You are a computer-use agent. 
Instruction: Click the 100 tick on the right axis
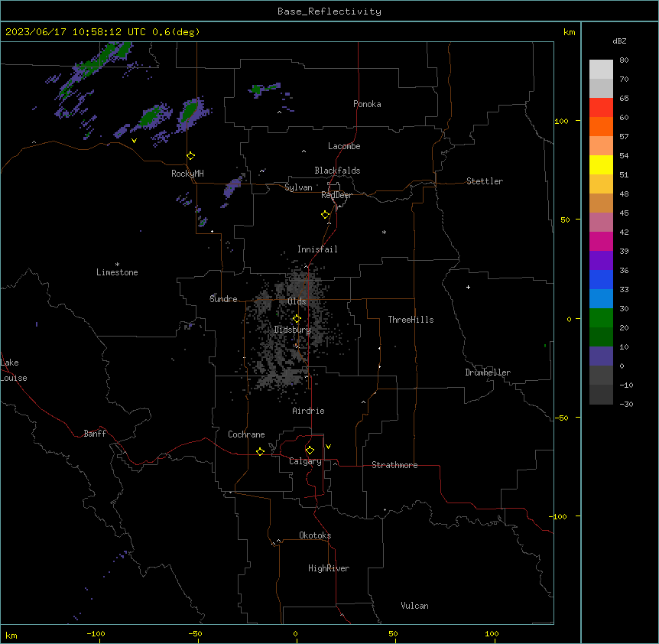coord(561,121)
